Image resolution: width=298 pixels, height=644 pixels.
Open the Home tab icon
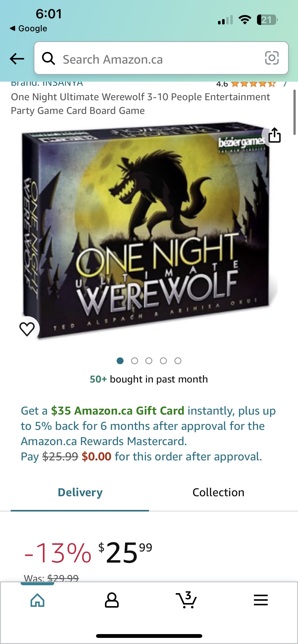tap(37, 600)
